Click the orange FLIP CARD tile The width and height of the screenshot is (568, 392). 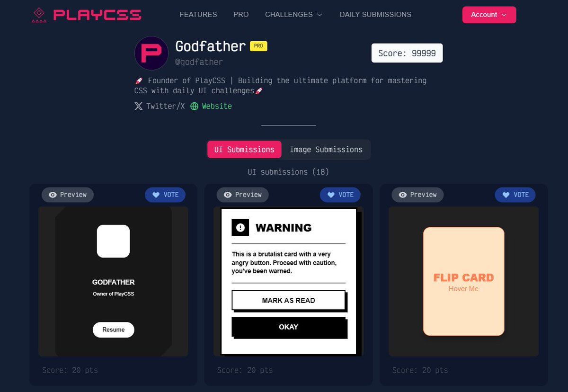click(464, 281)
